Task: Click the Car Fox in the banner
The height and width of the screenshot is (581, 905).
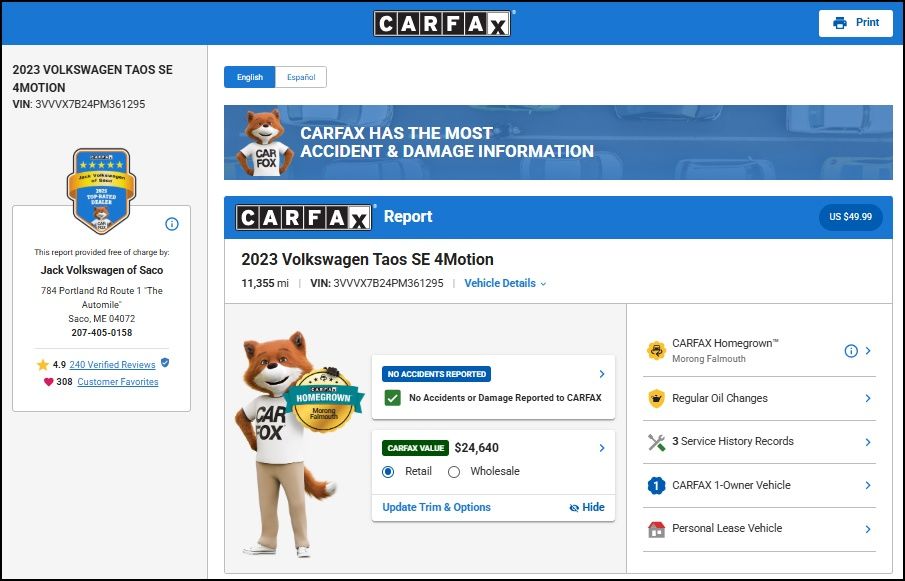Action: [x=265, y=143]
